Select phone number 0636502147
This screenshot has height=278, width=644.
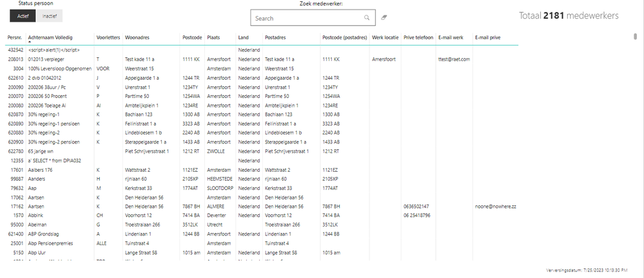416,206
